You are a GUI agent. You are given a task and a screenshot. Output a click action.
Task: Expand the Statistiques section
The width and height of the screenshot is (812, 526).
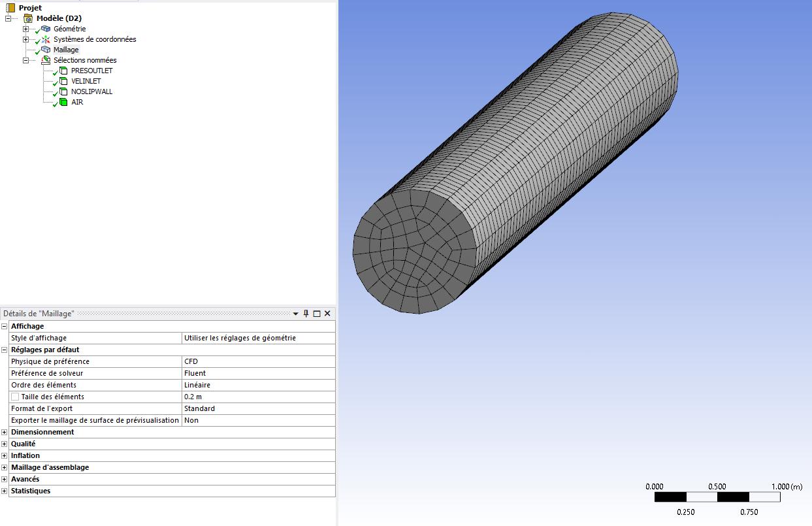point(5,491)
